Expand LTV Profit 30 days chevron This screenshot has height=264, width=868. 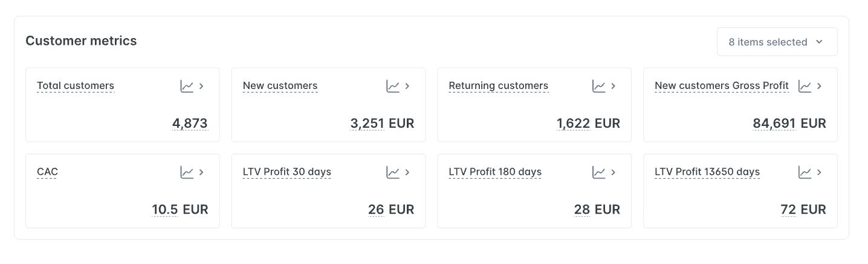(x=407, y=173)
